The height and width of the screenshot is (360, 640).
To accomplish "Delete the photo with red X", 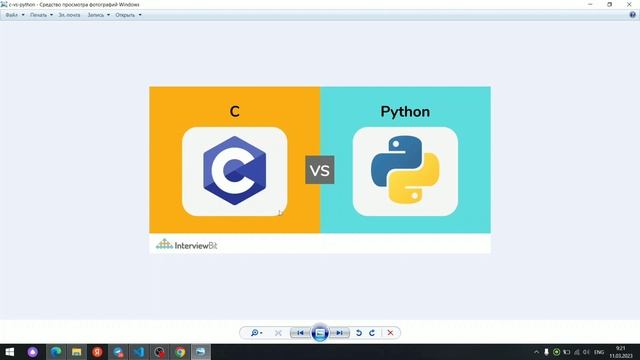I will 390,333.
